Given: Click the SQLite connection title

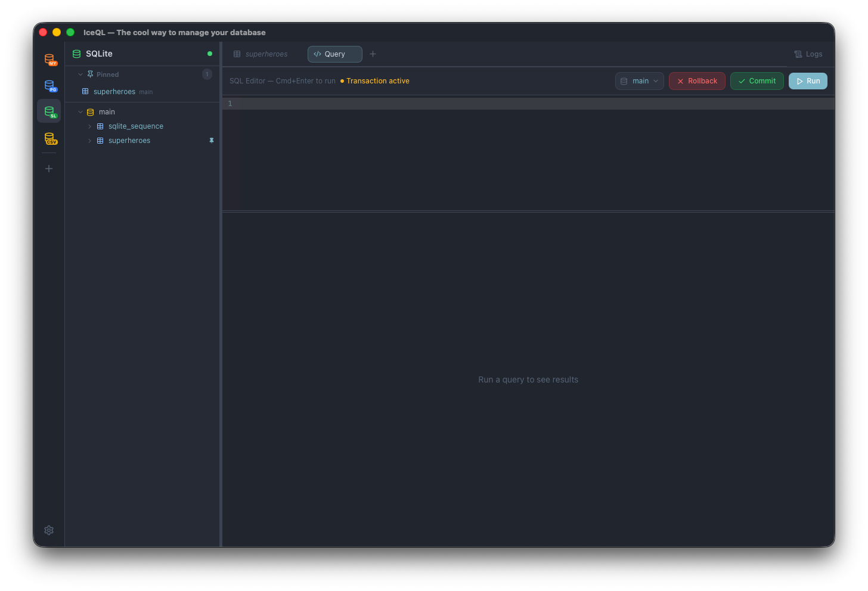Looking at the screenshot, I should [x=99, y=54].
